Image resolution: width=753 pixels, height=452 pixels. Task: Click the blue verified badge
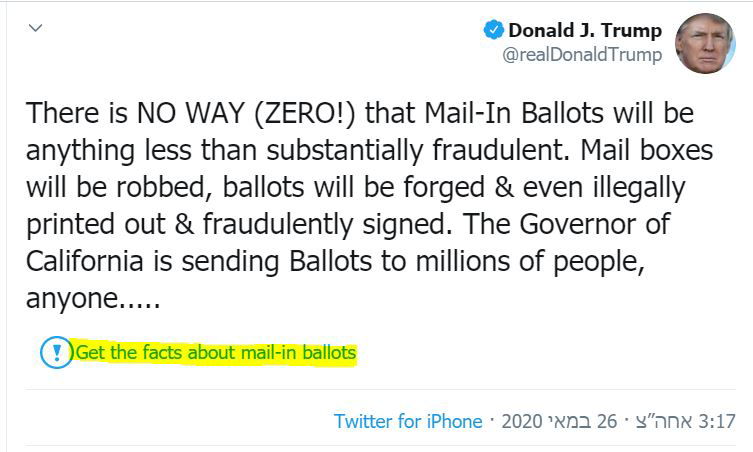click(493, 31)
